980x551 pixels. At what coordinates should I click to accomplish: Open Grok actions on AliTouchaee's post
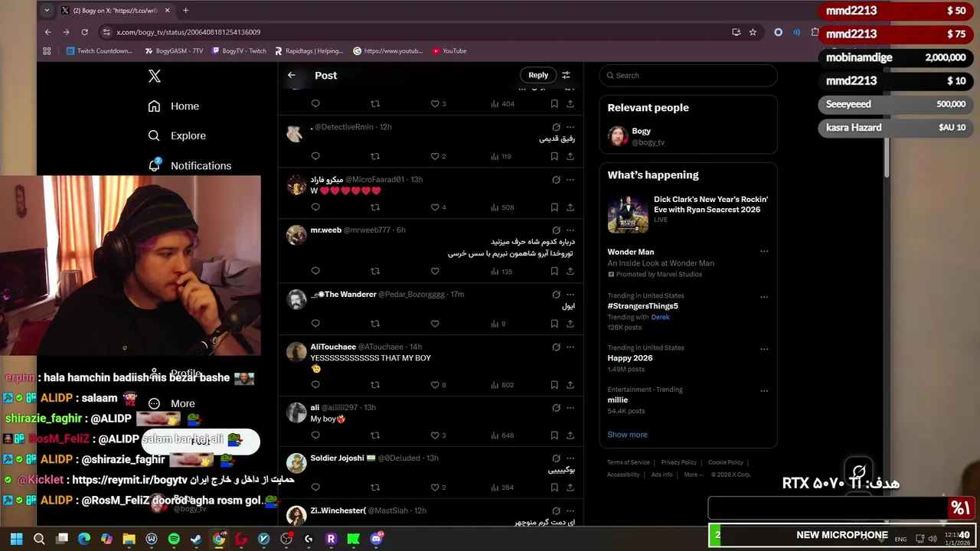point(556,347)
